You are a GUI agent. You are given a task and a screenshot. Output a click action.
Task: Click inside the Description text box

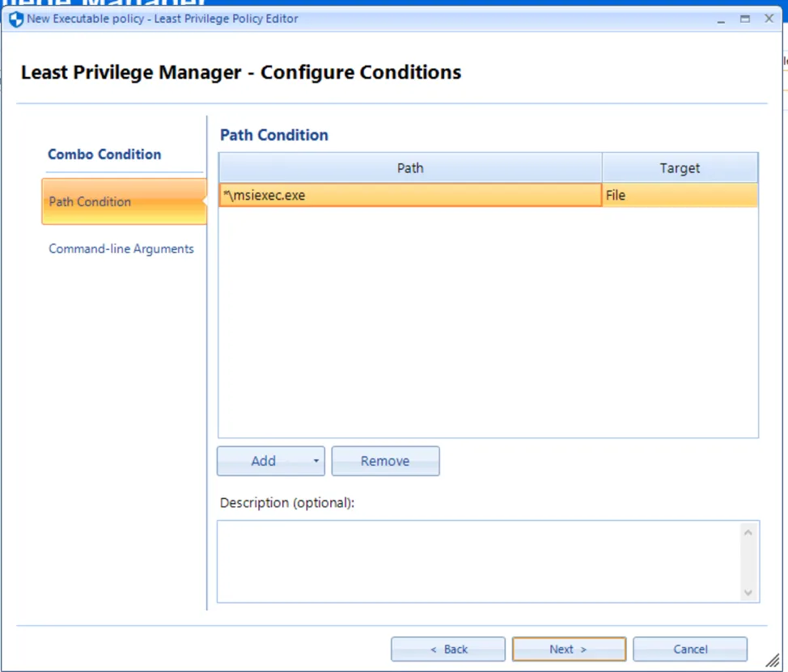pos(477,561)
